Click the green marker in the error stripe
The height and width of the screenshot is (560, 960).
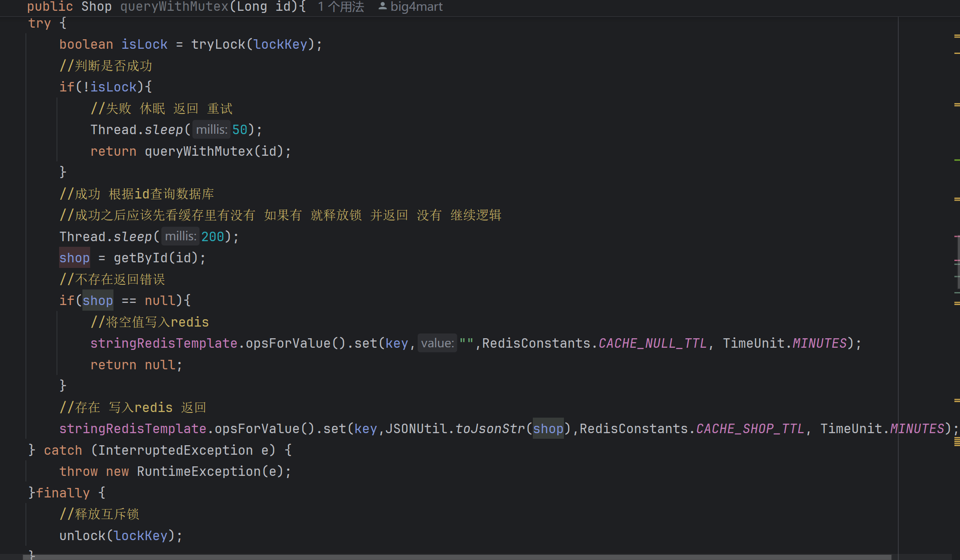coord(957,160)
